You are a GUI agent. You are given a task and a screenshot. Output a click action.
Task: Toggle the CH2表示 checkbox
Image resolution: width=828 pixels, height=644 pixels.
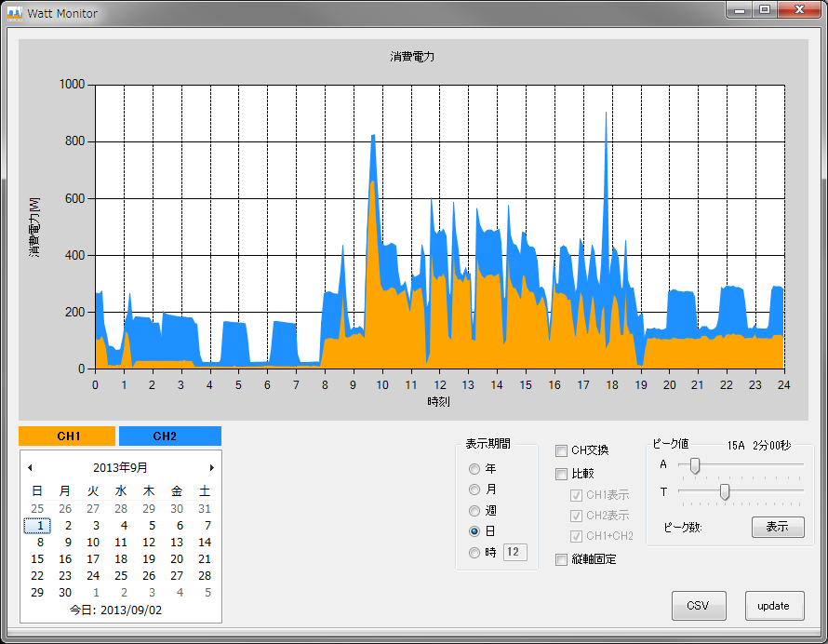point(576,516)
